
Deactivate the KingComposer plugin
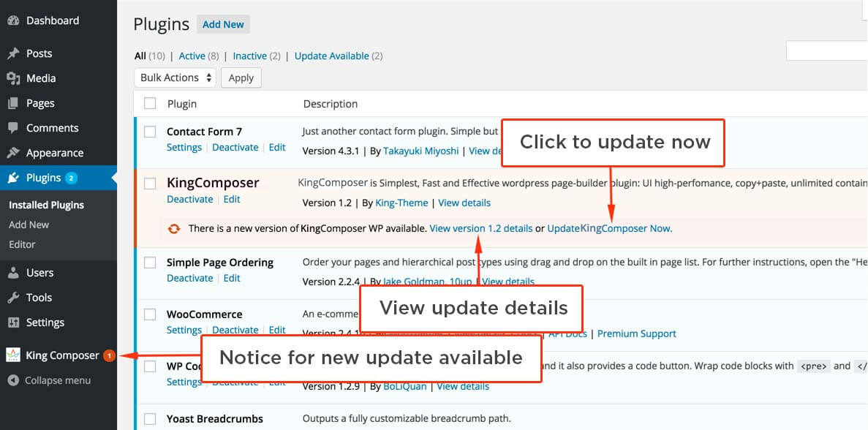pos(190,199)
